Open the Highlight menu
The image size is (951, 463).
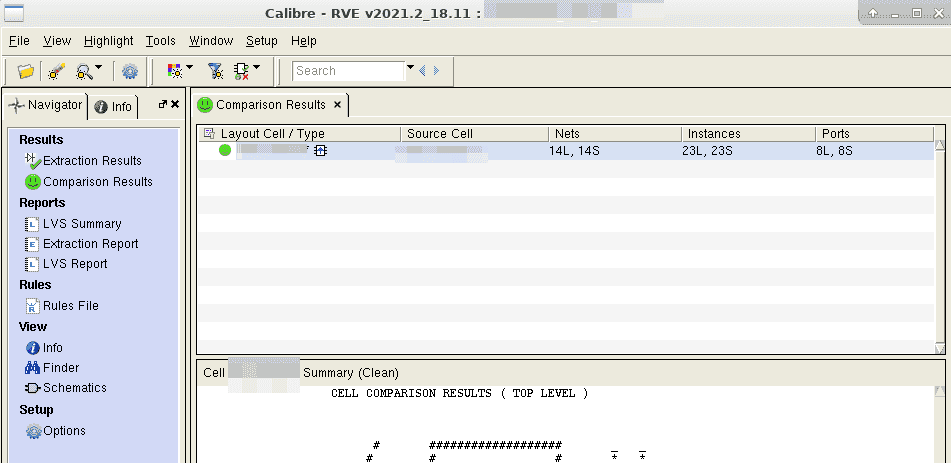[108, 41]
